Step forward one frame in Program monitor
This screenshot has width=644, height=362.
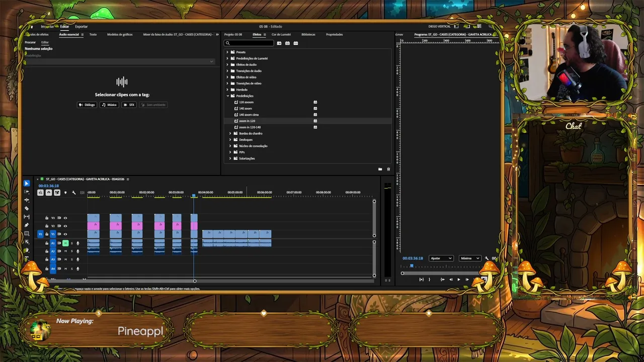(467, 280)
